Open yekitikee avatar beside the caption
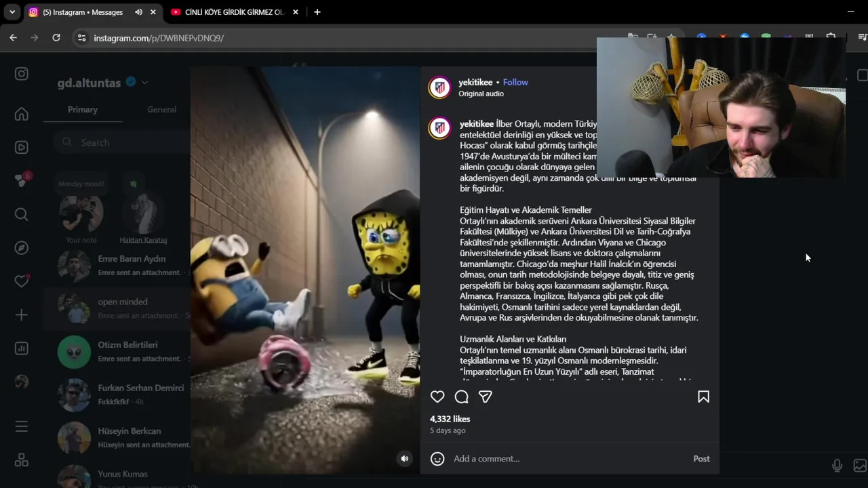Viewport: 868px width, 488px height. (439, 127)
